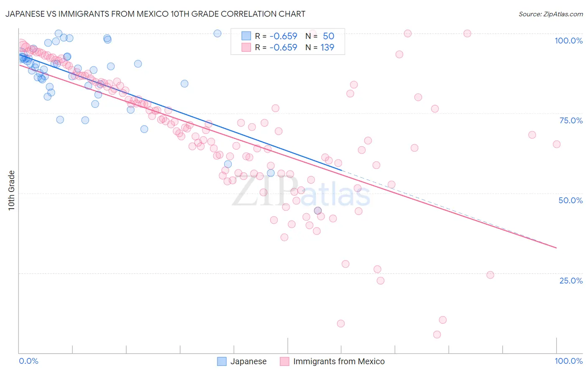Click the 10th Grade y-axis label
The height and width of the screenshot is (373, 588).
[x=11, y=190]
